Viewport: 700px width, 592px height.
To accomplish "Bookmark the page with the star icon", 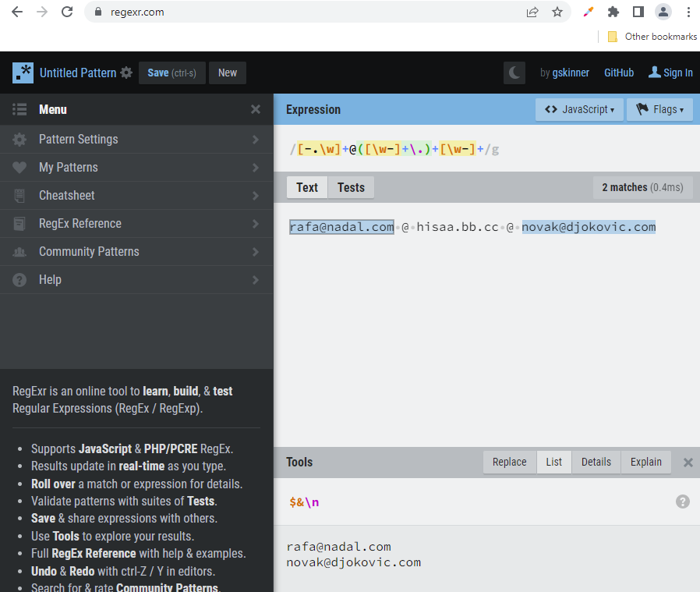I will point(557,12).
